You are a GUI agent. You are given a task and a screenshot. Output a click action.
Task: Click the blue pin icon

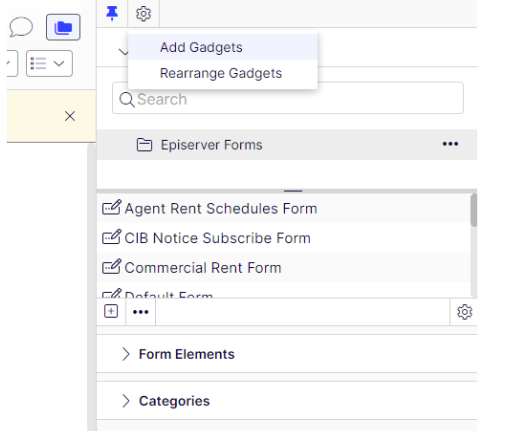tap(112, 13)
